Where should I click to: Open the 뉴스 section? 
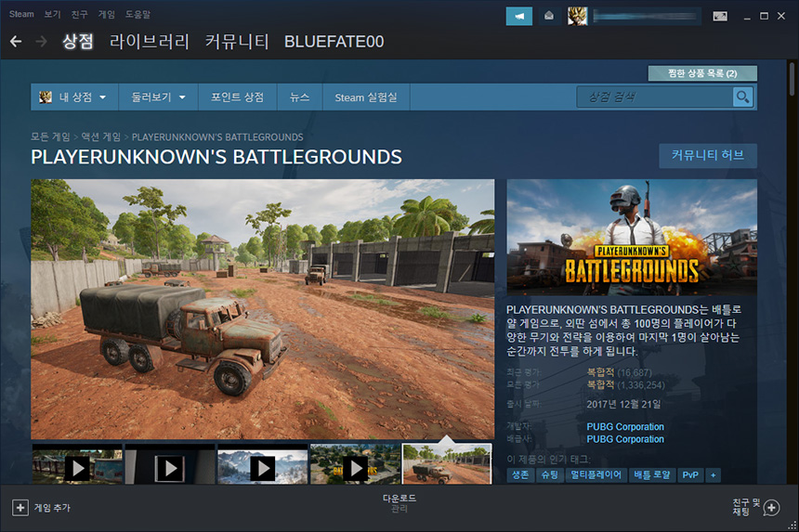(299, 97)
